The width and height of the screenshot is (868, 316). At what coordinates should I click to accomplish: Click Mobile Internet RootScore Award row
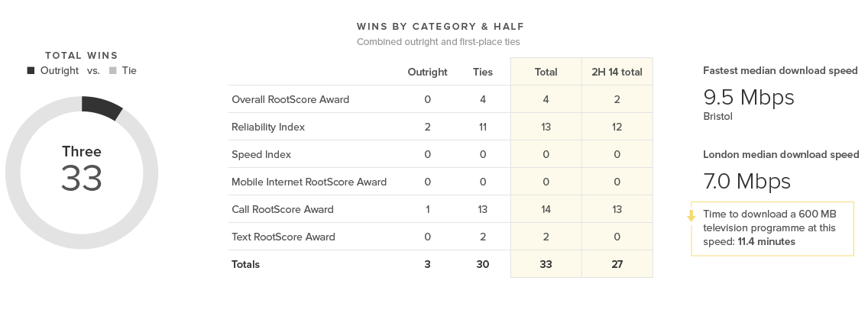coord(309,182)
